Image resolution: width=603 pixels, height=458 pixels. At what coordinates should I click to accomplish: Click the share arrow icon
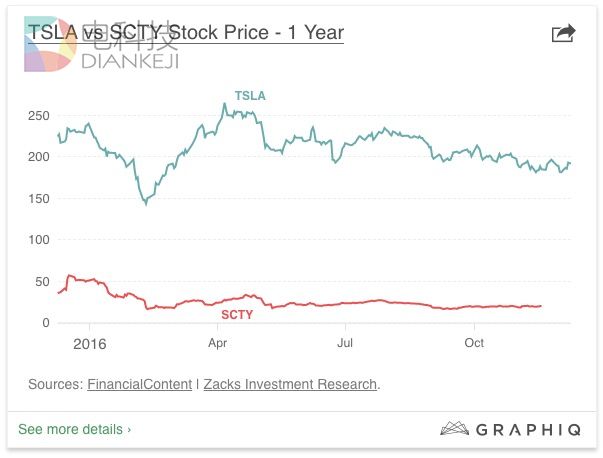[x=564, y=33]
